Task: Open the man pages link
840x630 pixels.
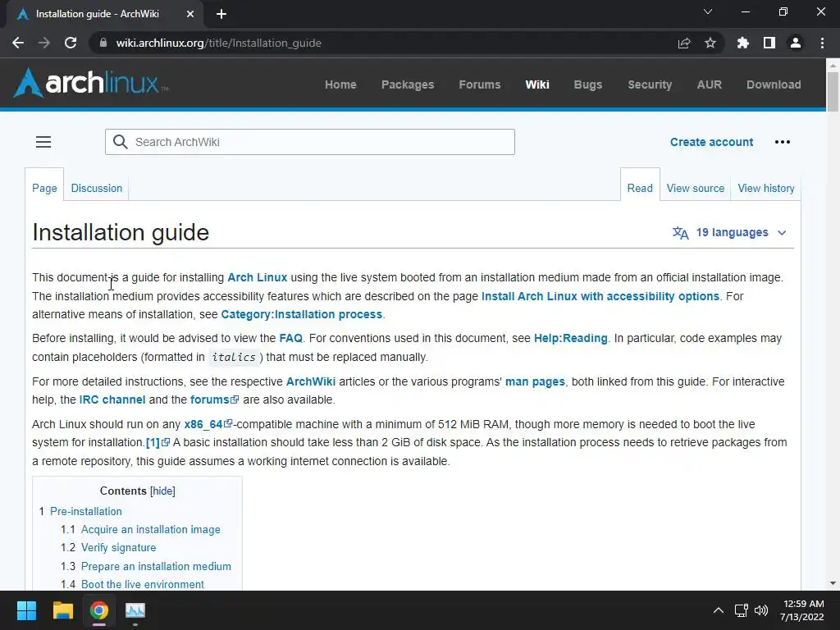Action: pos(535,381)
